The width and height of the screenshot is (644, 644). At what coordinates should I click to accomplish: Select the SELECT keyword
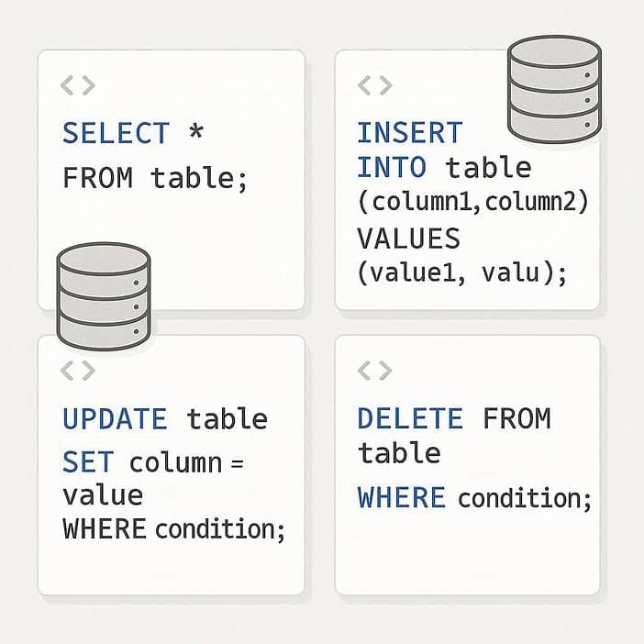tap(116, 133)
